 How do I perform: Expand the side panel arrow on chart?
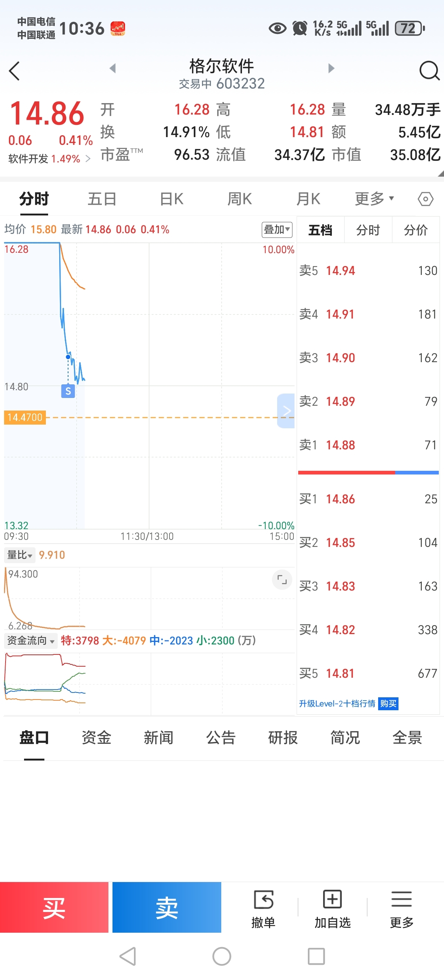point(286,411)
